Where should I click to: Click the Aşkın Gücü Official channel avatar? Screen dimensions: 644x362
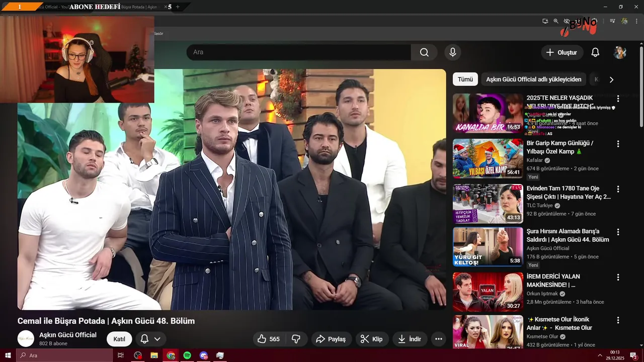coord(26,339)
